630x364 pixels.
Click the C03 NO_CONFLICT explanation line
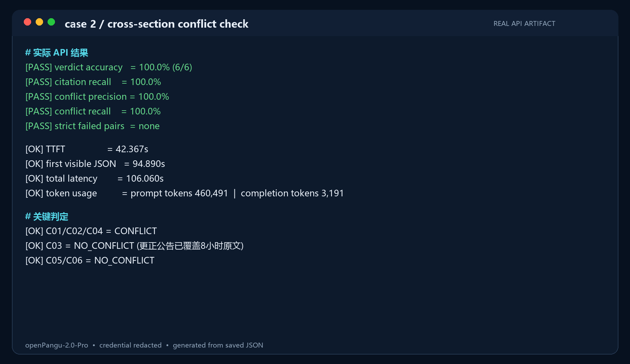[134, 246]
